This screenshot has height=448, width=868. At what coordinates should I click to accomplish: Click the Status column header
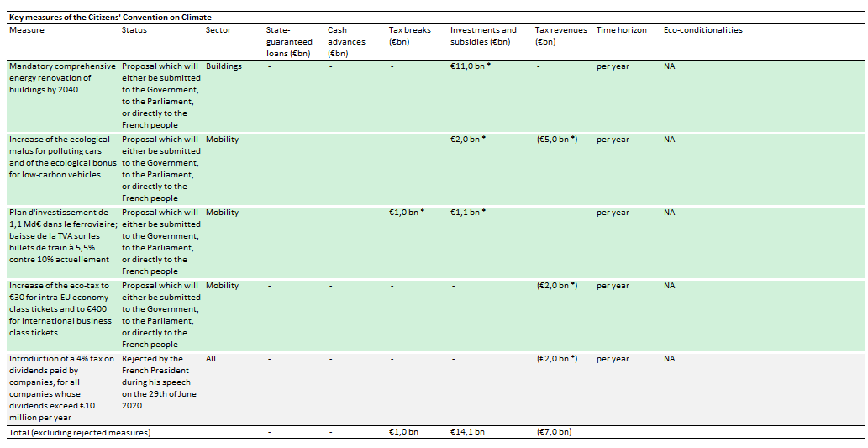click(x=134, y=30)
